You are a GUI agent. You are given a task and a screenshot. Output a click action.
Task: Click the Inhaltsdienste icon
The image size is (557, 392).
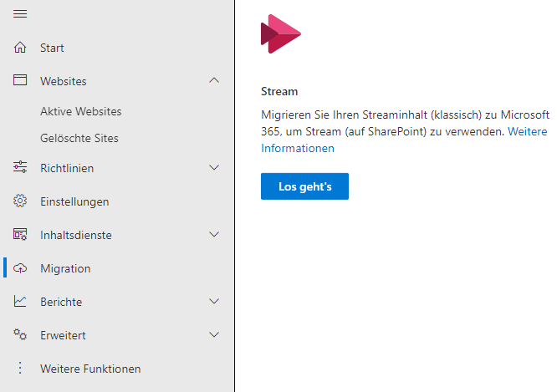[20, 234]
